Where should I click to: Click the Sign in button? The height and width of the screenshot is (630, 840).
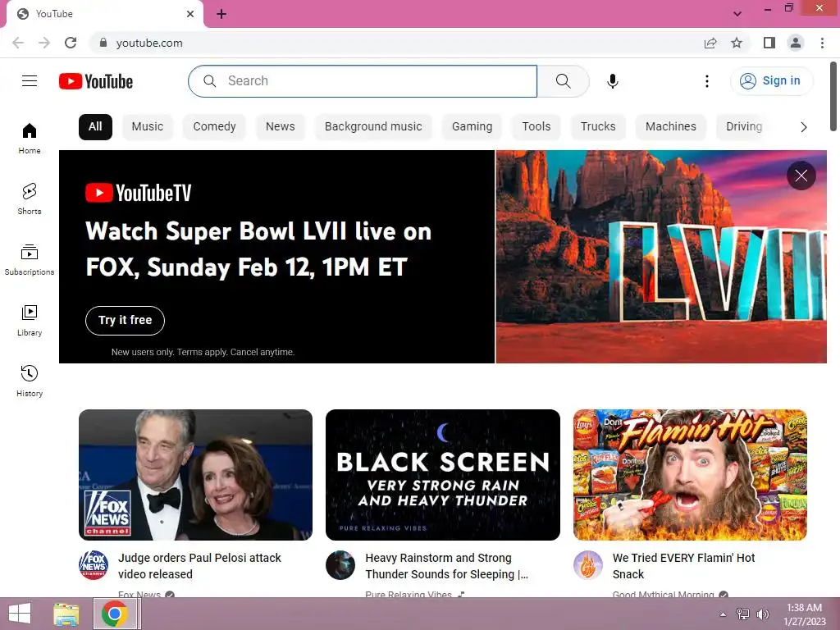coord(771,81)
